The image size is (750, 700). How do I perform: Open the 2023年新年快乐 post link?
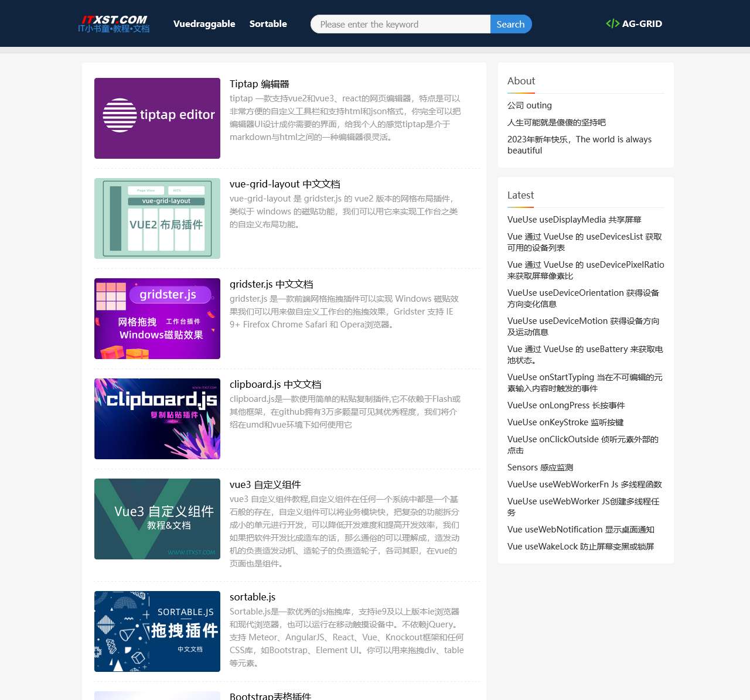pos(579,145)
